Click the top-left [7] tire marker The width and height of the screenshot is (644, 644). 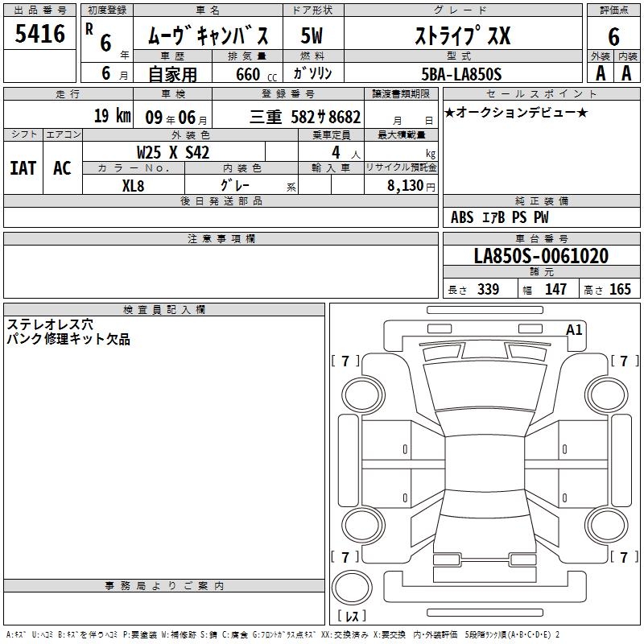pos(346,361)
